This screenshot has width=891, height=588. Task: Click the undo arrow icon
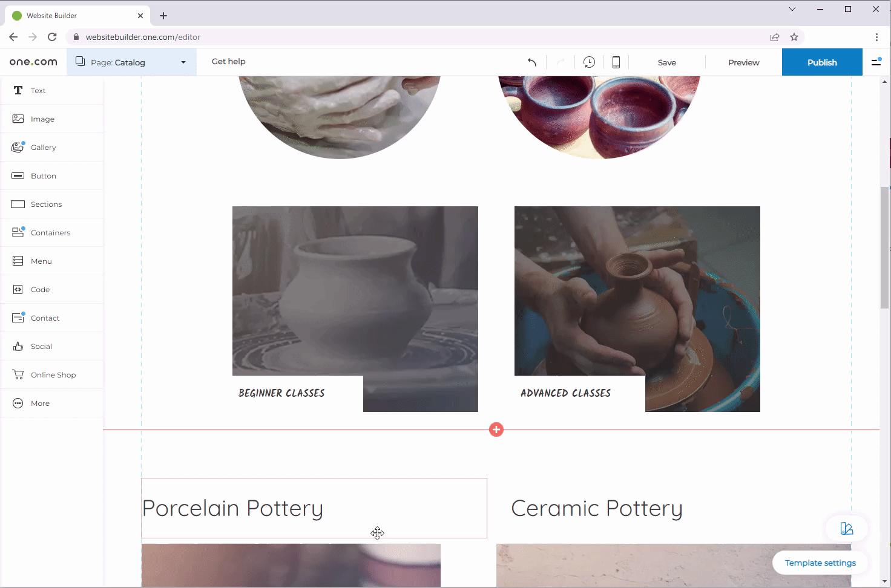pyautogui.click(x=532, y=62)
